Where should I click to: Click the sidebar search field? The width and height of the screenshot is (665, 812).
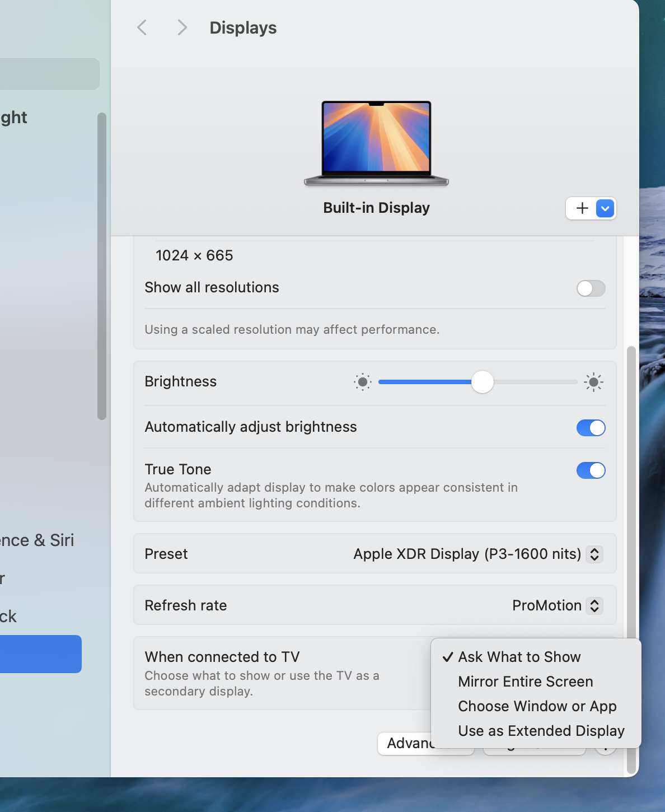[x=49, y=74]
